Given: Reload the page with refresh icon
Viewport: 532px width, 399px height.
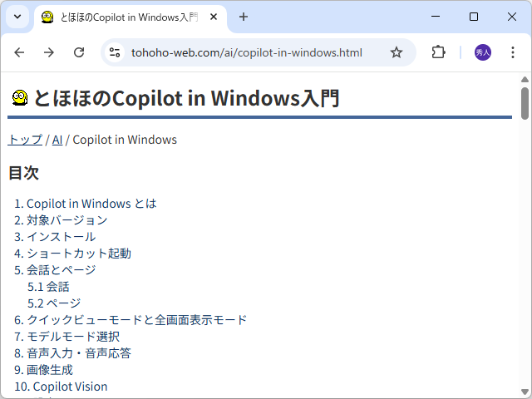Looking at the screenshot, I should coord(79,52).
